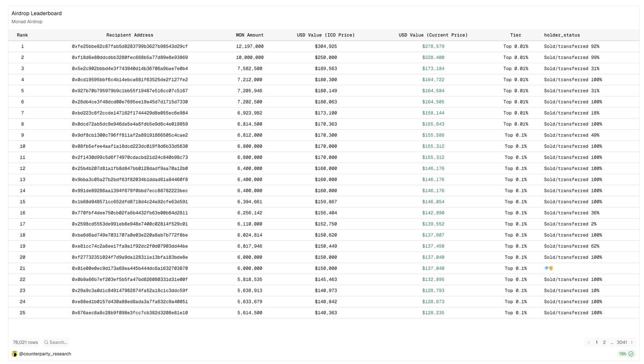Select address 0x28db4ce3f48dcd00e7695ee19a45d7d1715d7330

pos(130,102)
